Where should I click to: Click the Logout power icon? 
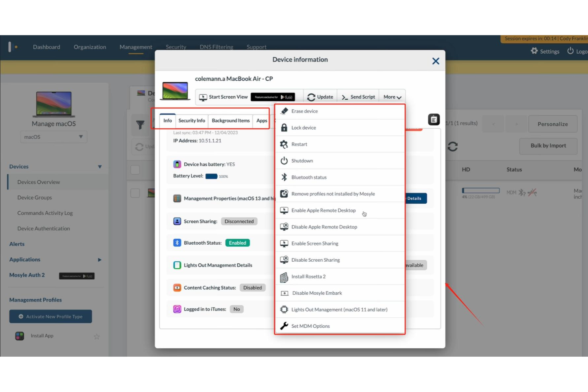pyautogui.click(x=571, y=51)
